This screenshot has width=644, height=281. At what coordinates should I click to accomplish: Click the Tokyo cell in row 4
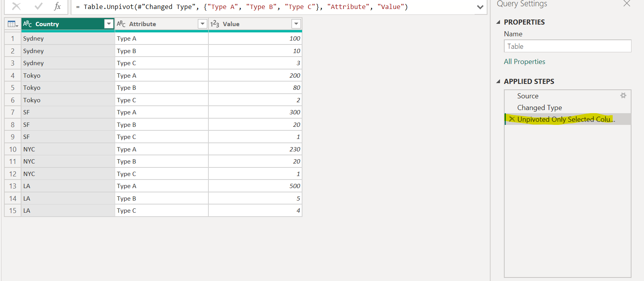tap(68, 75)
